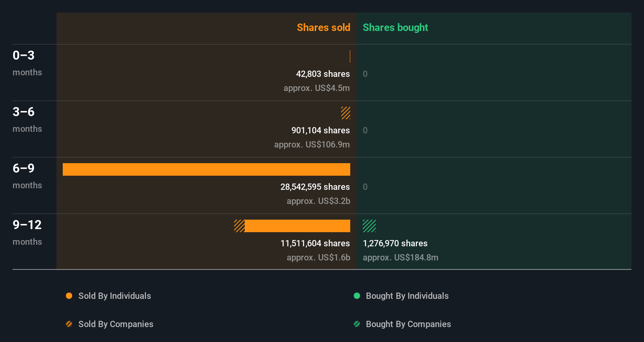Click the 1,276,970 shares bought value
Screen dimensions: 644x342
[395, 243]
